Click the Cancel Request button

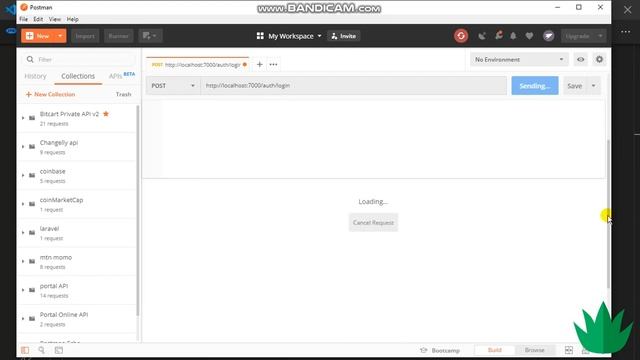click(x=373, y=222)
